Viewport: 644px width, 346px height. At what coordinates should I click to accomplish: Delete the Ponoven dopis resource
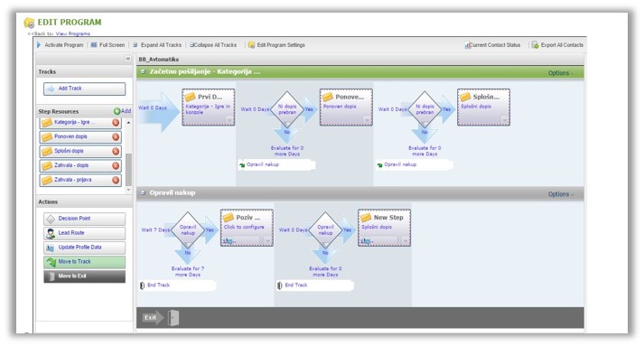click(x=116, y=136)
